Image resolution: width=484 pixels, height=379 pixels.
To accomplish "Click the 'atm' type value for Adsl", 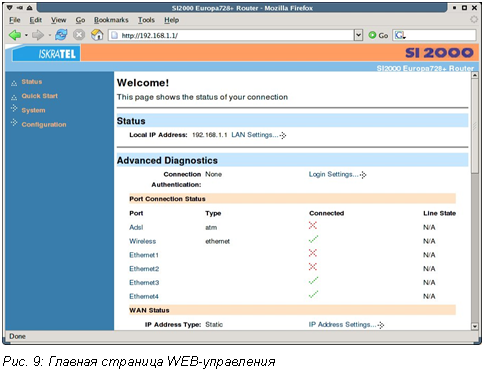I will [x=211, y=228].
